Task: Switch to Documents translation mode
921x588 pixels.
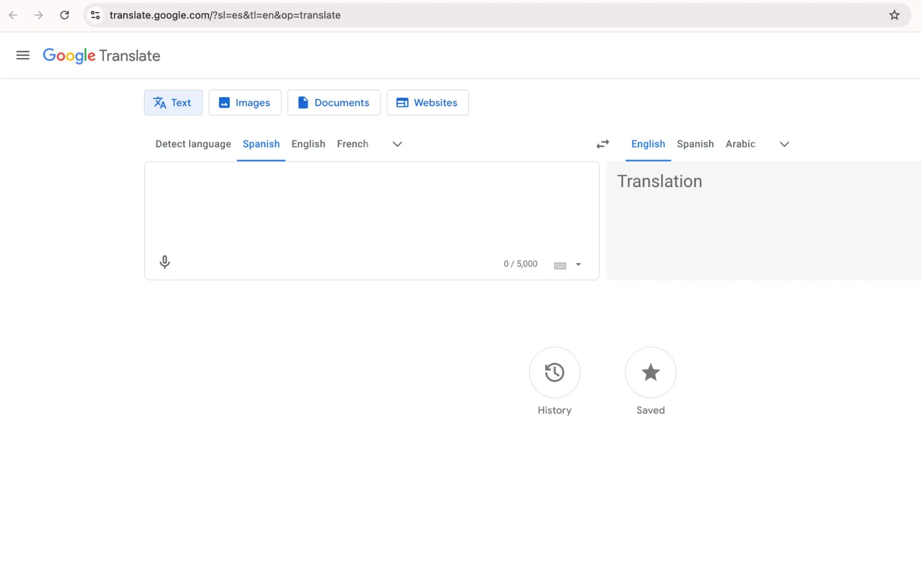Action: click(334, 102)
